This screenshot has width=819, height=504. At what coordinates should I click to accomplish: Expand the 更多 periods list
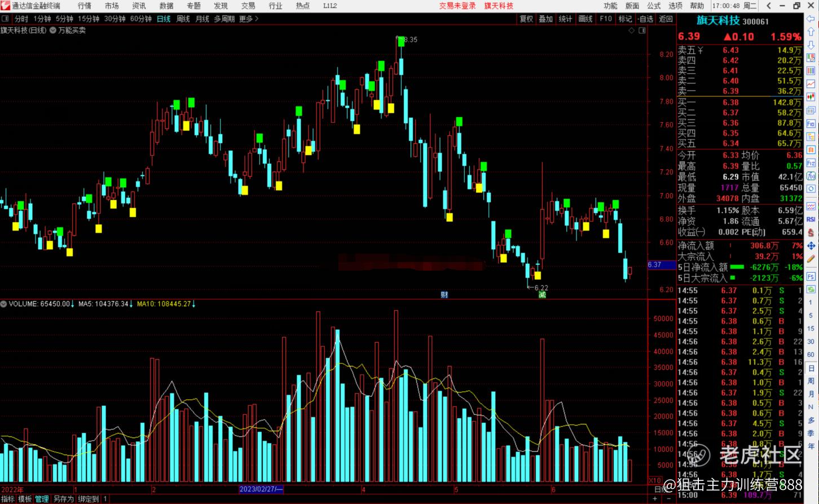tap(249, 19)
